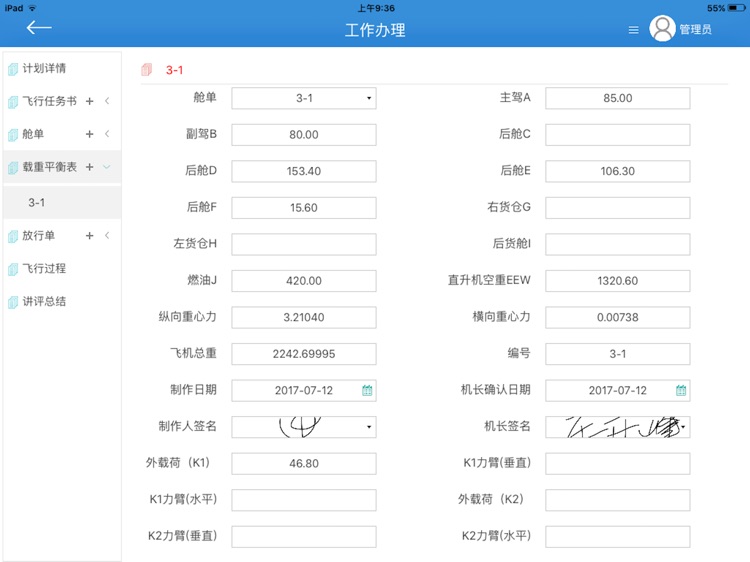Add new 放行单 with plus icon

tap(89, 235)
